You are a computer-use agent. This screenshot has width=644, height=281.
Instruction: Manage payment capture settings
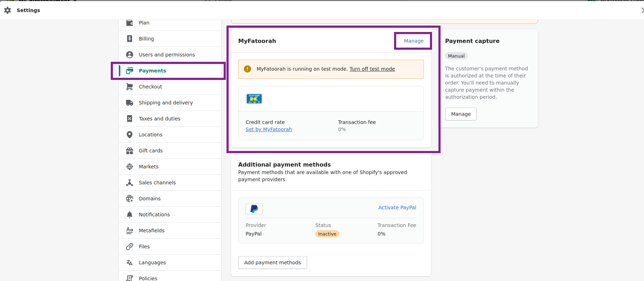pyautogui.click(x=461, y=114)
